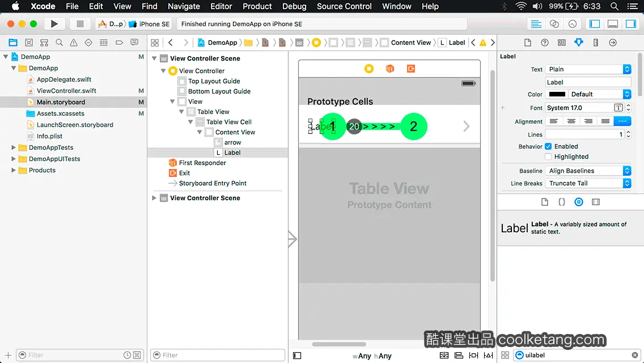Open the Product menu

point(257,6)
